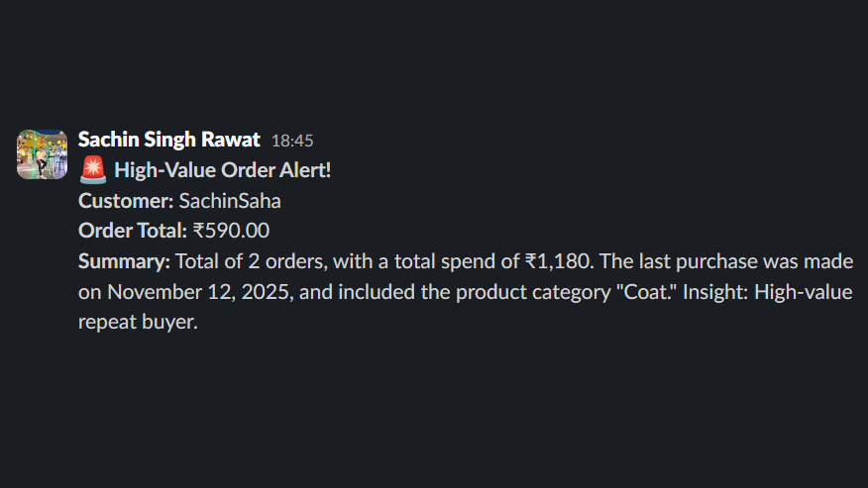Click the sender name Sachin Singh Rawat
868x488 pixels.
pos(168,140)
